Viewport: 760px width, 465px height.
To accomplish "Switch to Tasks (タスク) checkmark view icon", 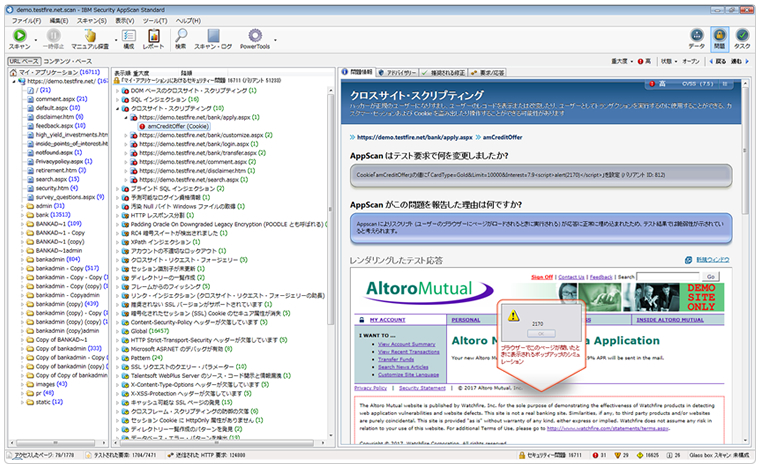I will click(742, 35).
